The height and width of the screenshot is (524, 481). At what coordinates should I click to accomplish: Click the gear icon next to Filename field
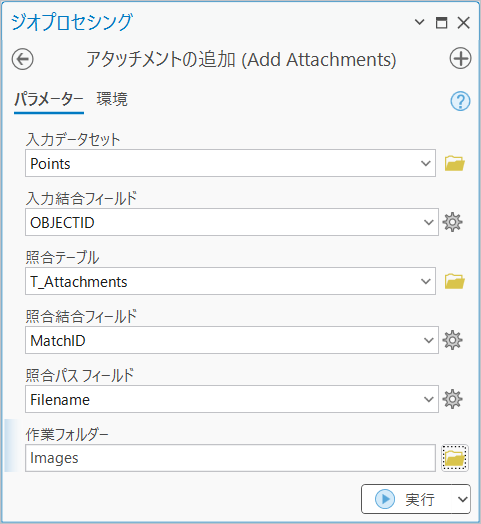coord(453,399)
